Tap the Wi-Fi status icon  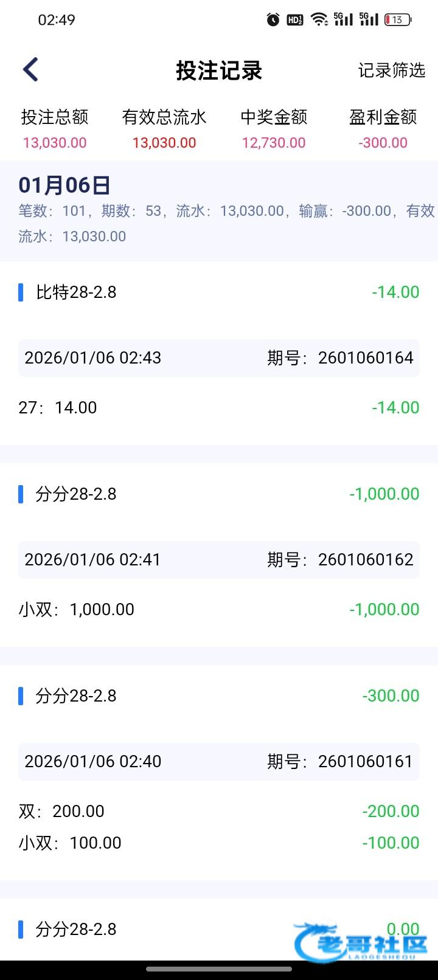(x=319, y=19)
